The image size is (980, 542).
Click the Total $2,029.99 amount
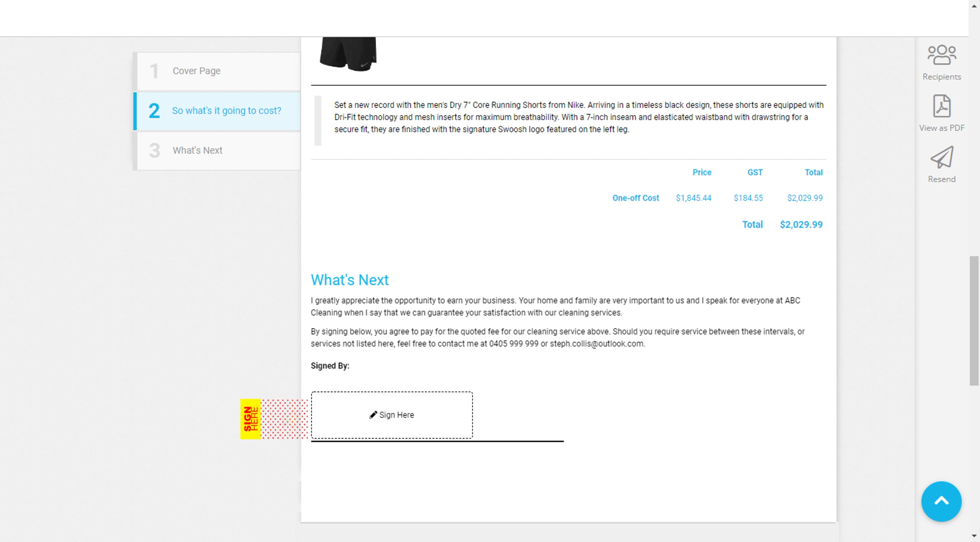(x=801, y=224)
